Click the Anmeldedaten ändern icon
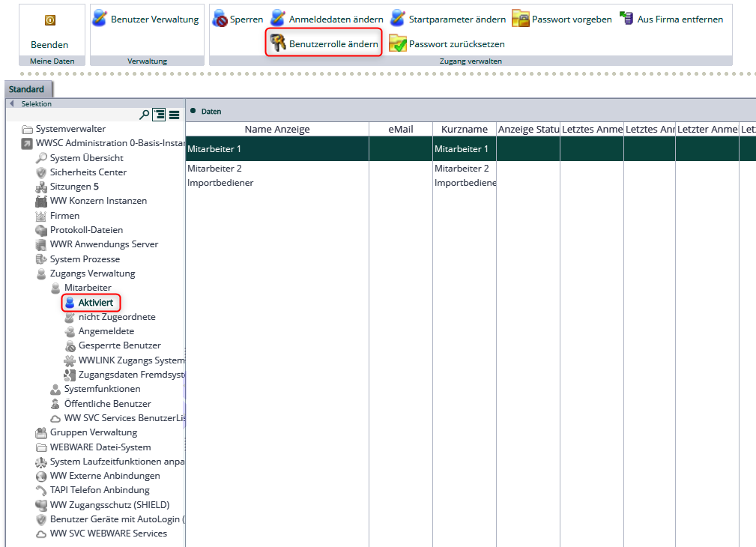The image size is (756, 547). 278,19
